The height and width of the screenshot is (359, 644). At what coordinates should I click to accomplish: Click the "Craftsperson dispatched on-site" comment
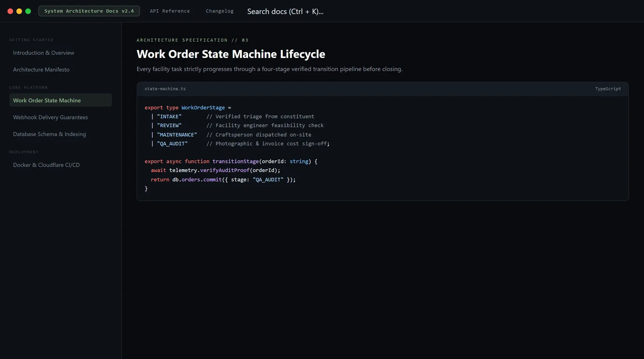coord(259,135)
